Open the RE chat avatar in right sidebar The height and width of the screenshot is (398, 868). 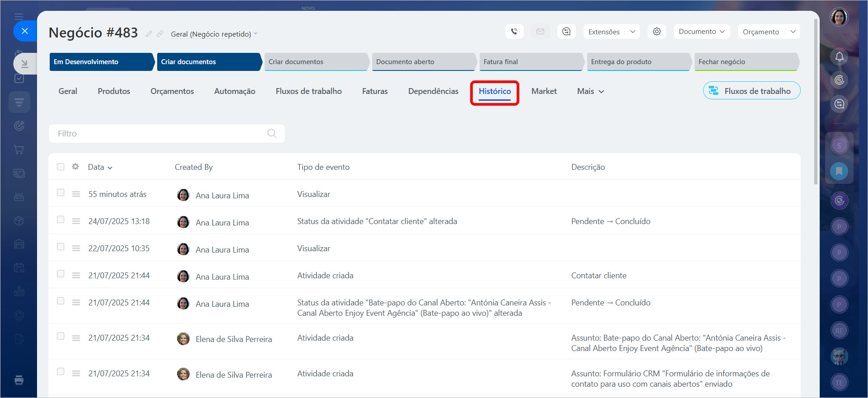pyautogui.click(x=839, y=331)
